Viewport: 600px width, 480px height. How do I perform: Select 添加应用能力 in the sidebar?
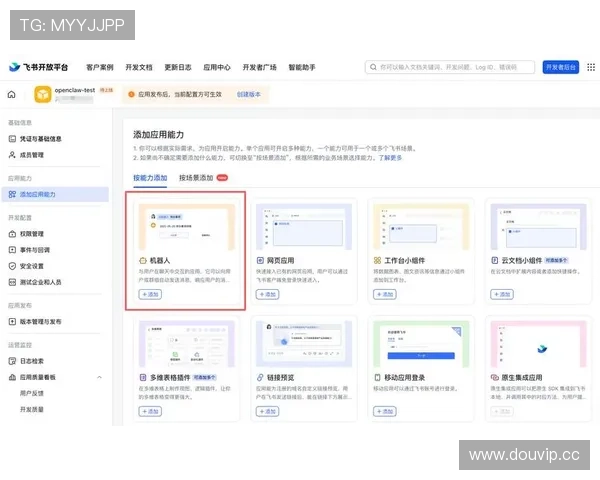point(55,194)
